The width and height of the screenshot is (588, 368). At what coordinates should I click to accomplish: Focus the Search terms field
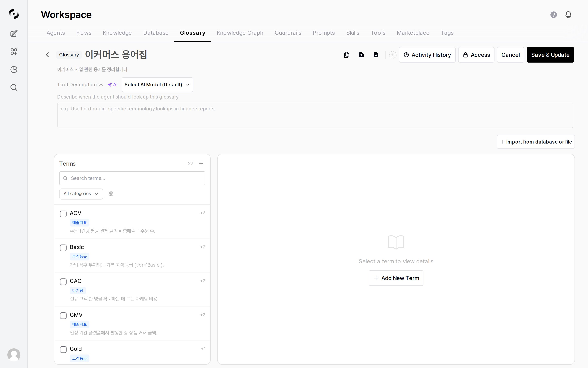[132, 178]
